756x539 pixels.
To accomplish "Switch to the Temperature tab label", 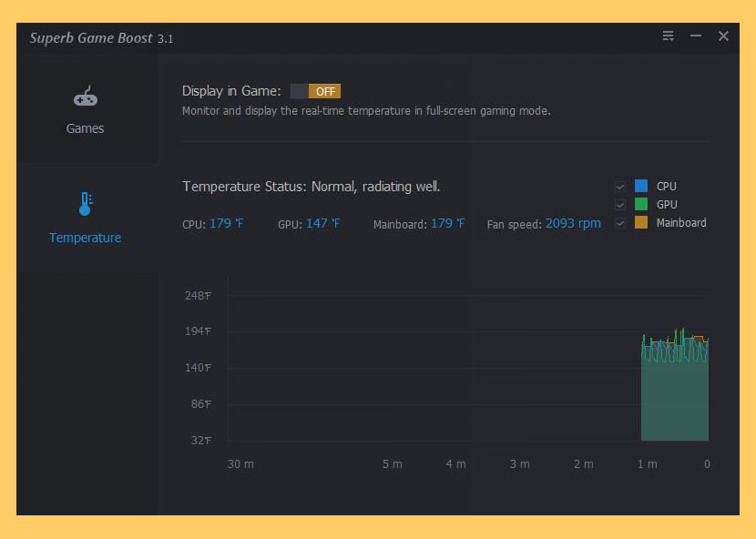I will (x=86, y=238).
